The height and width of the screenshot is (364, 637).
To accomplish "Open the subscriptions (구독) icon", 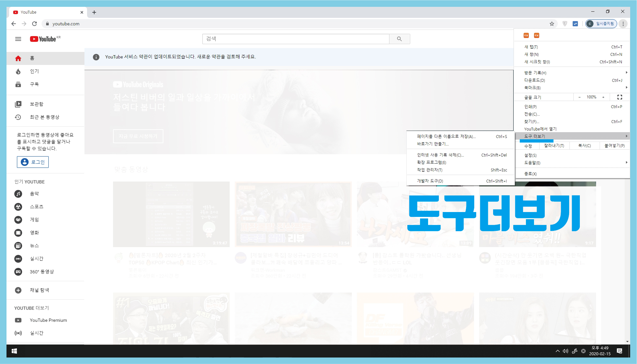I will [18, 84].
